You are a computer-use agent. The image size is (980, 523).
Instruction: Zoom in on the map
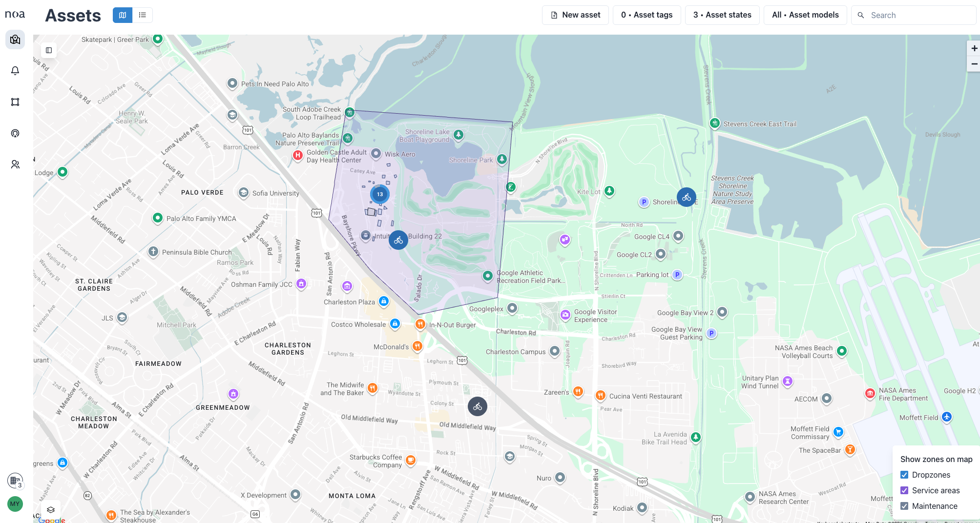[974, 48]
